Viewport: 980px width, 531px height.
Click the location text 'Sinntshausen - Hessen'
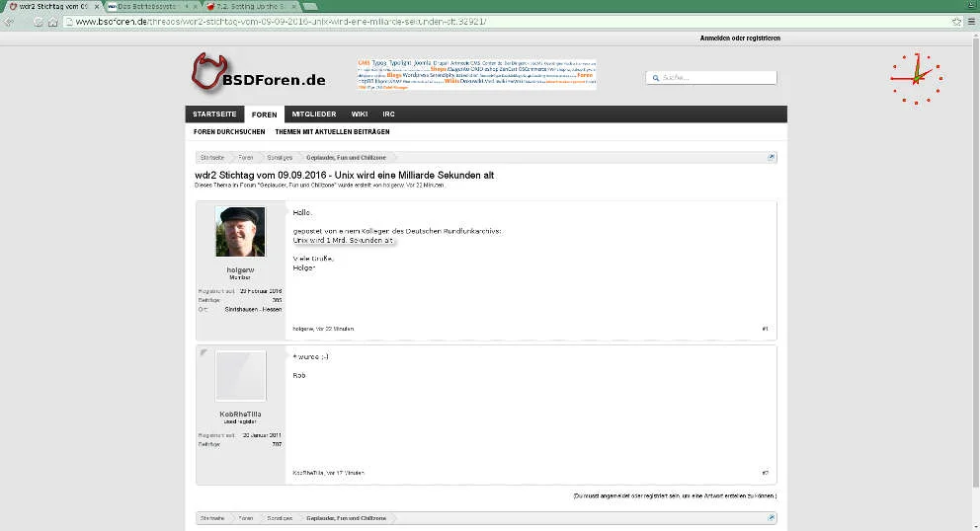click(x=253, y=309)
